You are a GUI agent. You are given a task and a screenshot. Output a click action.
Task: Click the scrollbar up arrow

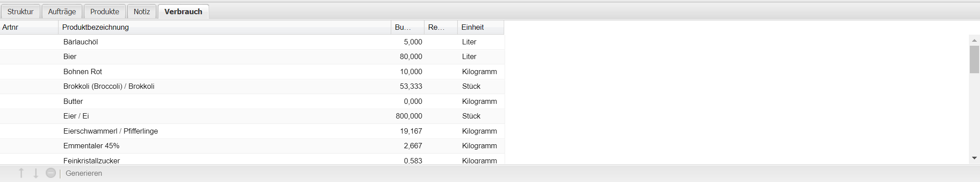[974, 40]
